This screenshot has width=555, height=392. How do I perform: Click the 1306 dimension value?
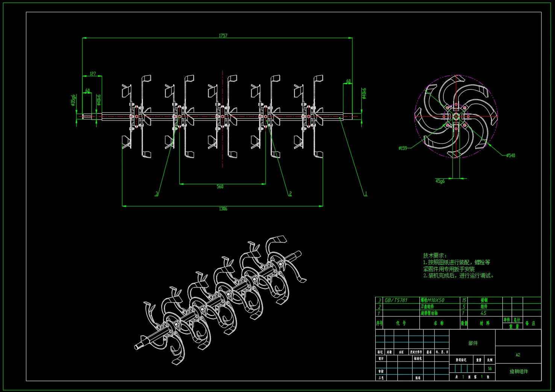(x=223, y=209)
